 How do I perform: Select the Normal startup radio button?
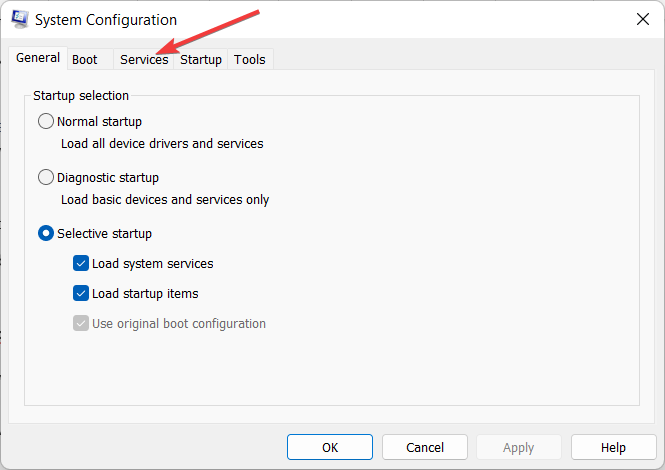pos(46,121)
